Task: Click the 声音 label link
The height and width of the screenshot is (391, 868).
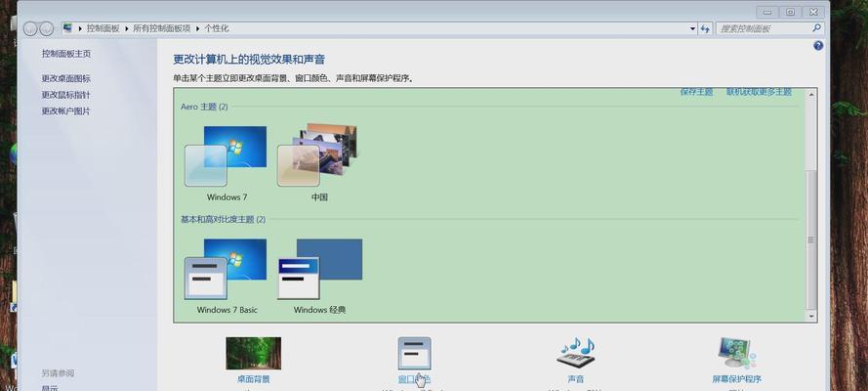Action: pyautogui.click(x=576, y=379)
